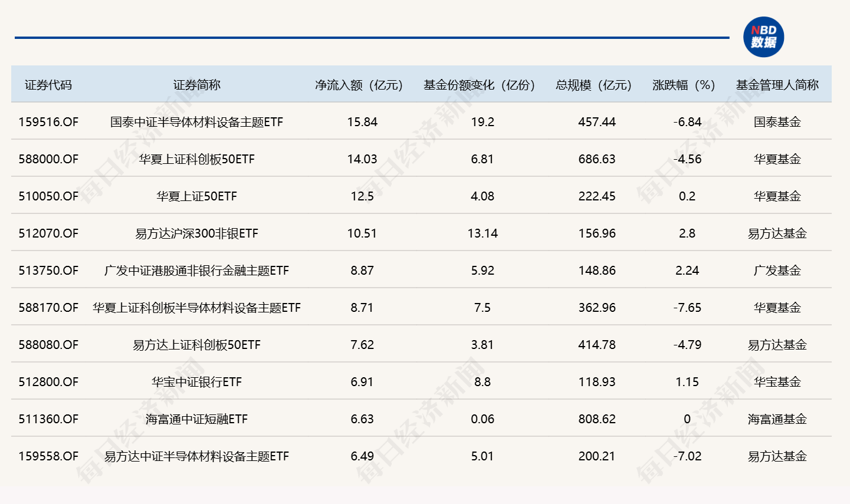Click 易方达基金 in the 159558.OF row
Screen dimensions: 850x504
coord(777,456)
